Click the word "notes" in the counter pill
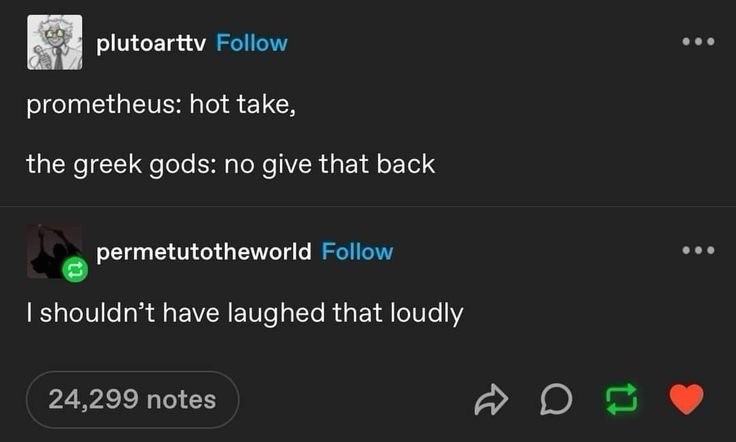This screenshot has width=736, height=442. [181, 400]
